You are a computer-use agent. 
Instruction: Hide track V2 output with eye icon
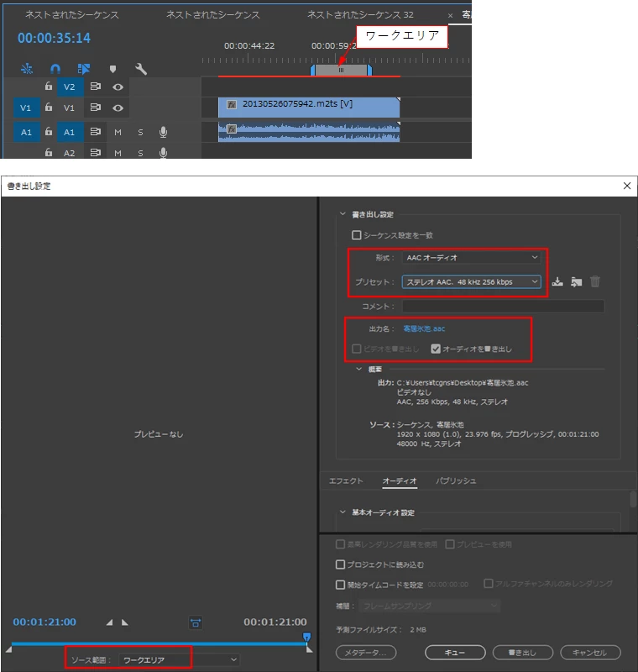point(118,87)
